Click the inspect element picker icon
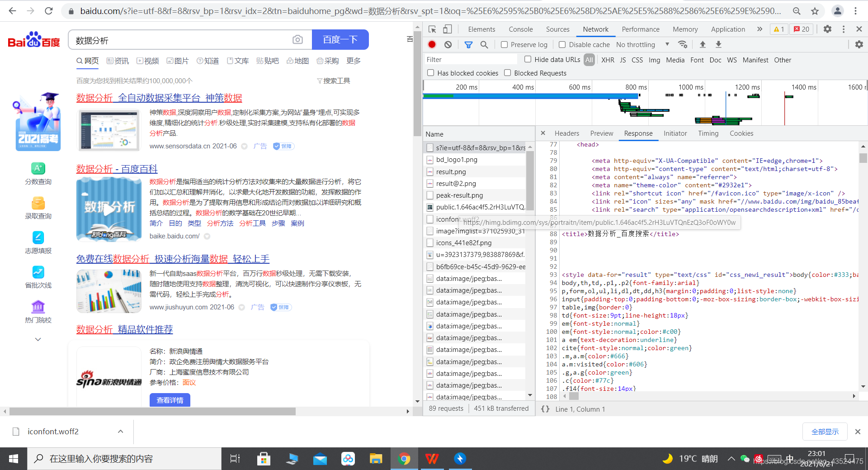The height and width of the screenshot is (470, 868). click(432, 29)
